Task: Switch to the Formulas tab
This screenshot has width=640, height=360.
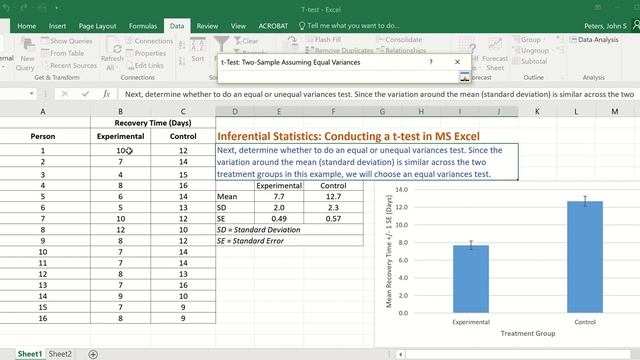Action: [143, 26]
